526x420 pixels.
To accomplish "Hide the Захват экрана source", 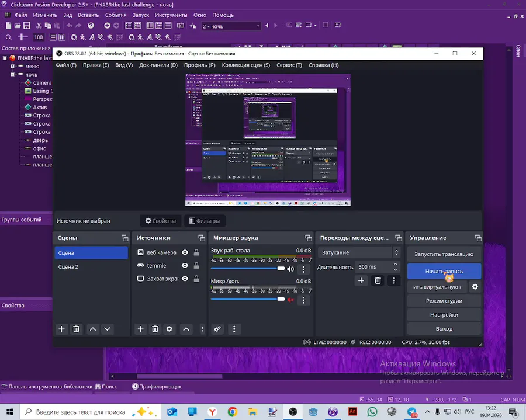I will pyautogui.click(x=185, y=279).
